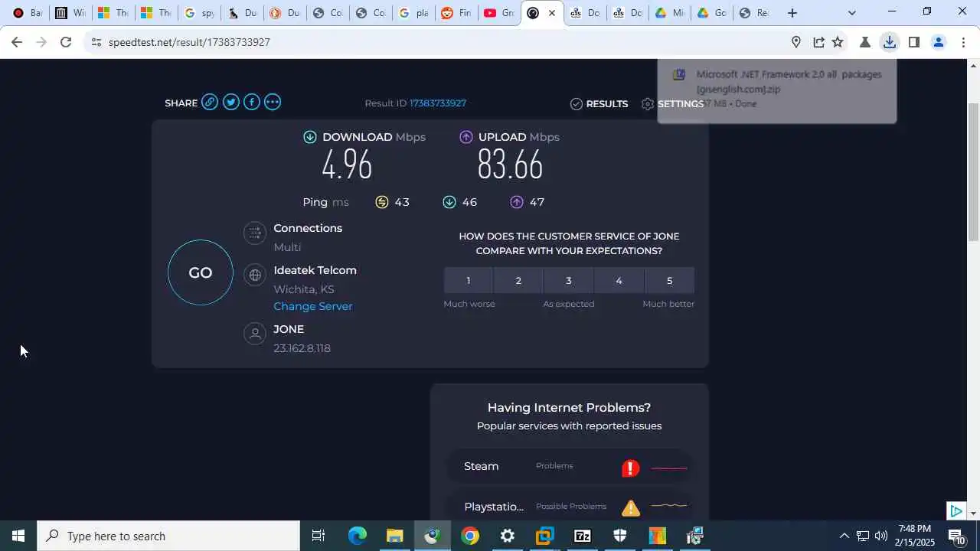
Task: Click the Connections multi icon
Action: (255, 233)
